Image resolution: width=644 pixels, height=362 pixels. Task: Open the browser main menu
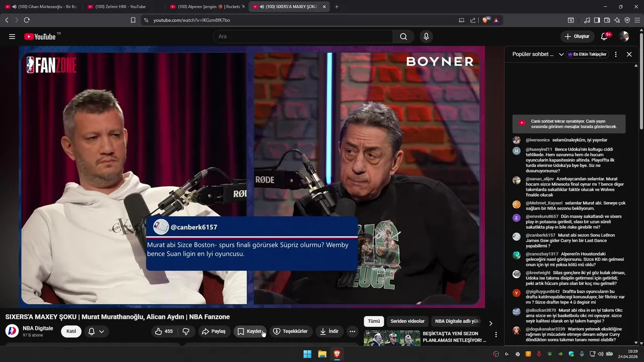[637, 20]
